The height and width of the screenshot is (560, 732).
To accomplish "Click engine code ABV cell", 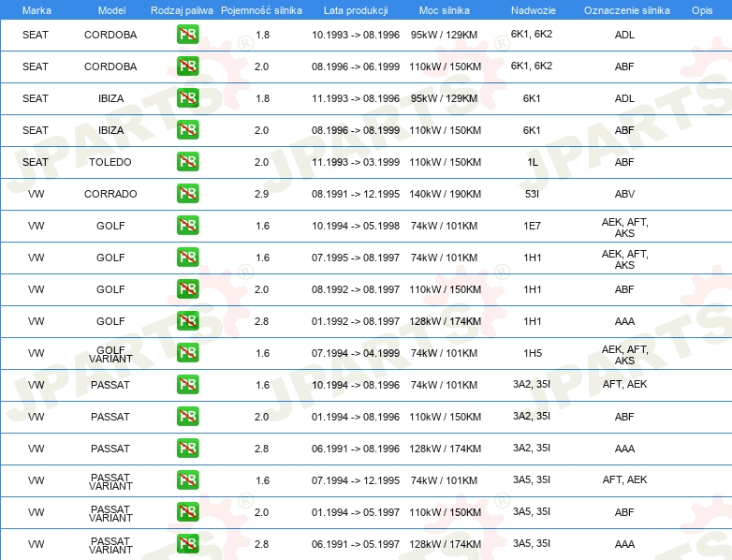I will coord(624,194).
